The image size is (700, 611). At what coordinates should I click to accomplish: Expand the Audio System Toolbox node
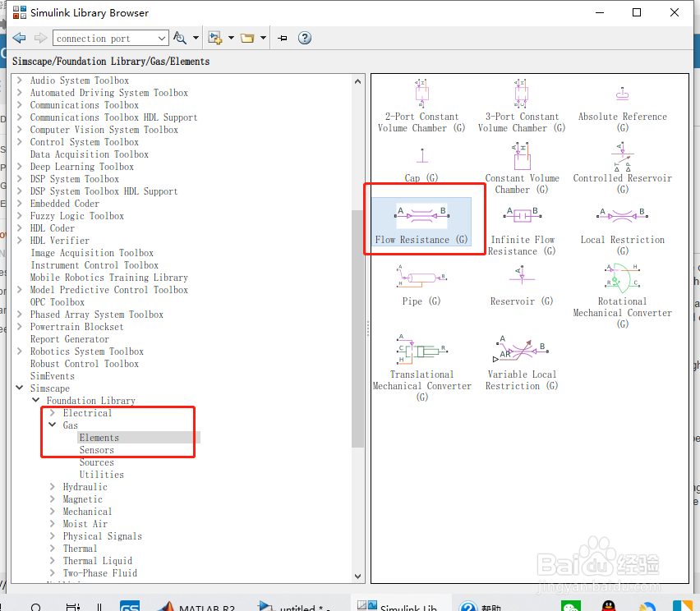(19, 80)
